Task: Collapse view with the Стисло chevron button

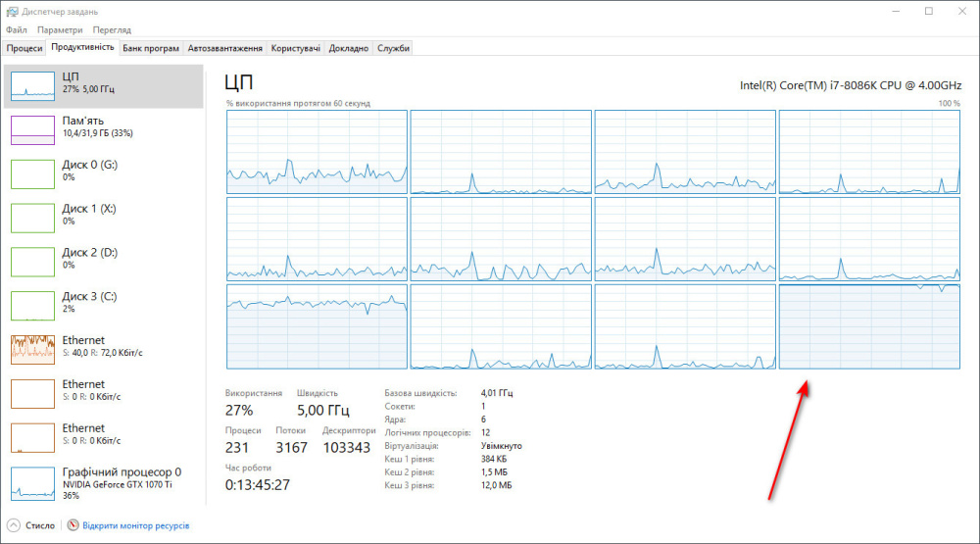Action: pos(15,525)
